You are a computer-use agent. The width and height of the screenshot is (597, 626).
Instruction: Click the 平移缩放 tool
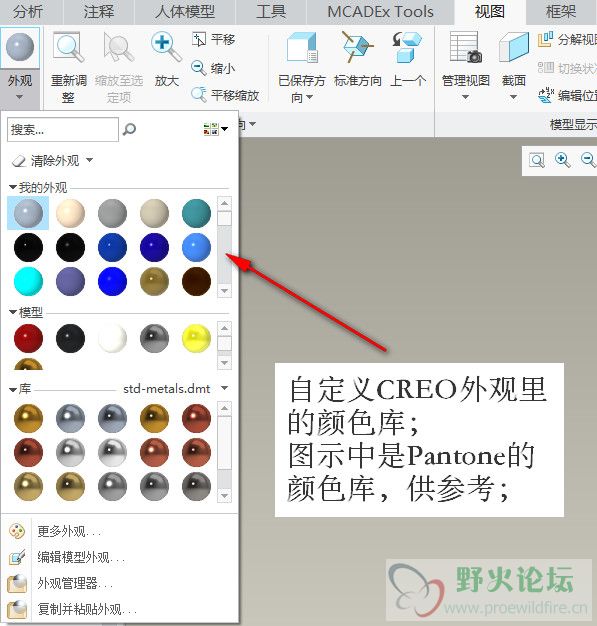coord(225,95)
